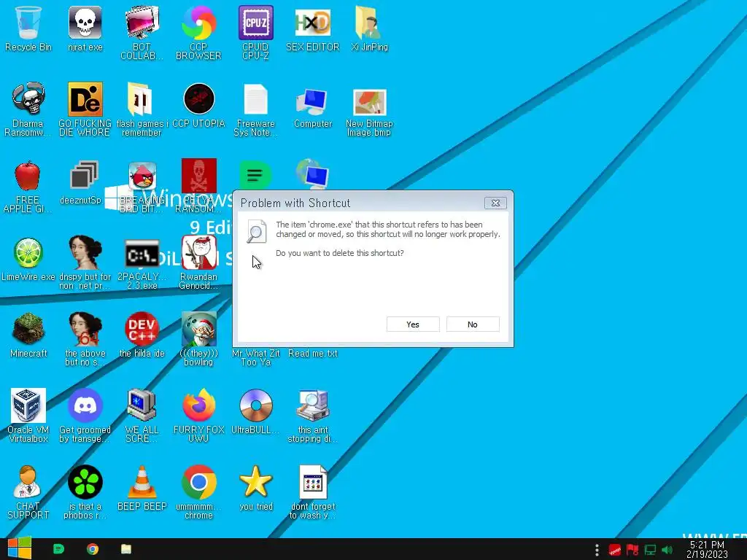Viewport: 747px width, 560px height.
Task: Select the CHAT SUPPORT icon
Action: click(27, 482)
